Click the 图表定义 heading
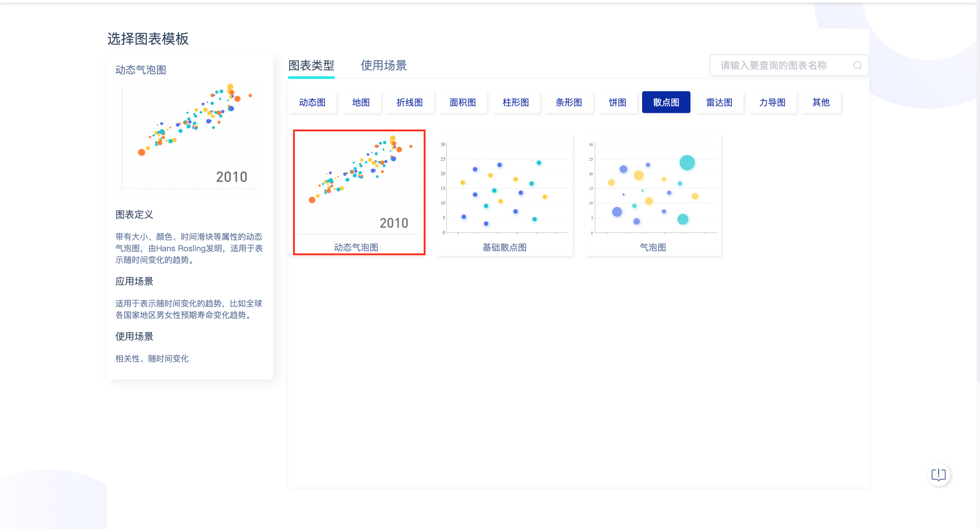The height and width of the screenshot is (529, 980). [134, 215]
